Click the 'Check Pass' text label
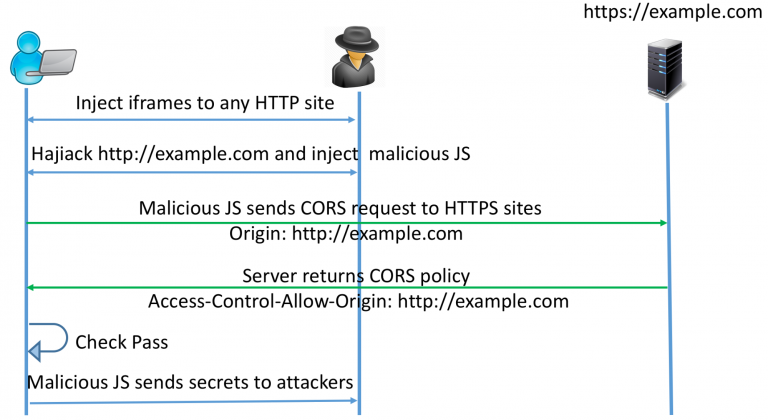This screenshot has width=768, height=420. pyautogui.click(x=121, y=342)
